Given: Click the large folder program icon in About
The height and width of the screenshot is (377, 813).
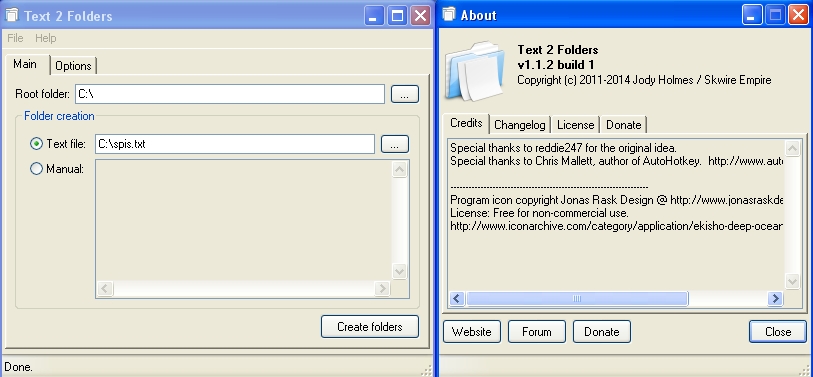Looking at the screenshot, I should point(474,72).
